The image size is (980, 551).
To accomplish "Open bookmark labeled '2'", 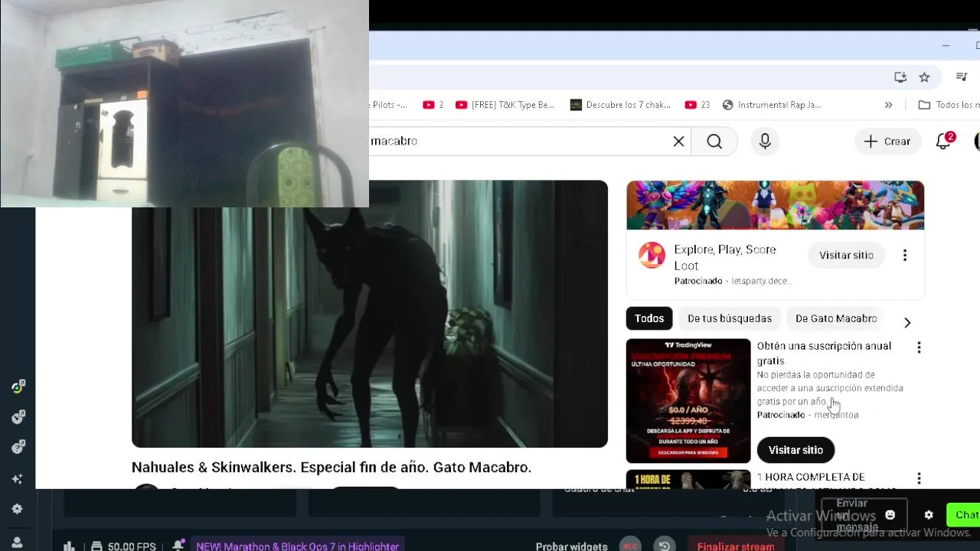I will pyautogui.click(x=433, y=105).
